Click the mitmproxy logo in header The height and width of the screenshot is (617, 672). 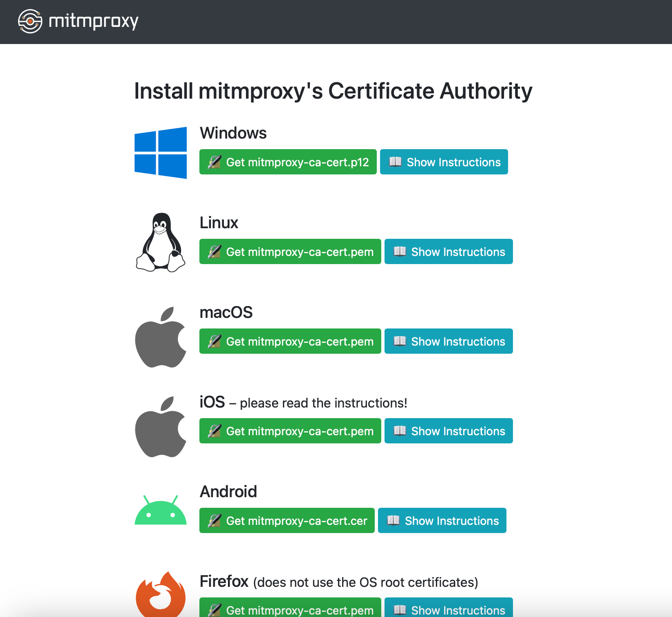(30, 21)
